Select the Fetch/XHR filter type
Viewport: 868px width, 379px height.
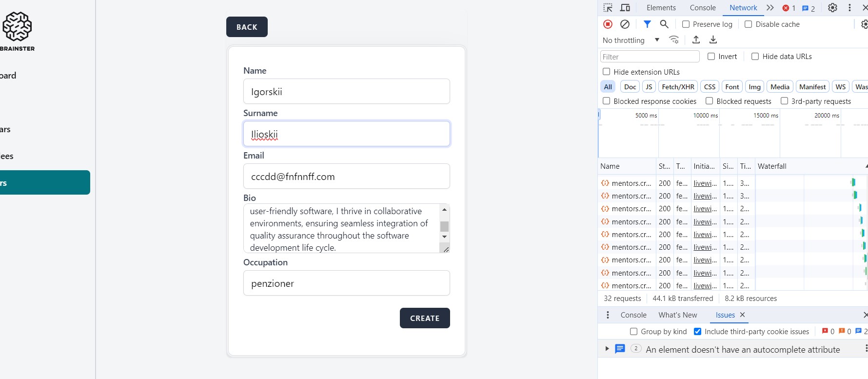tap(678, 87)
